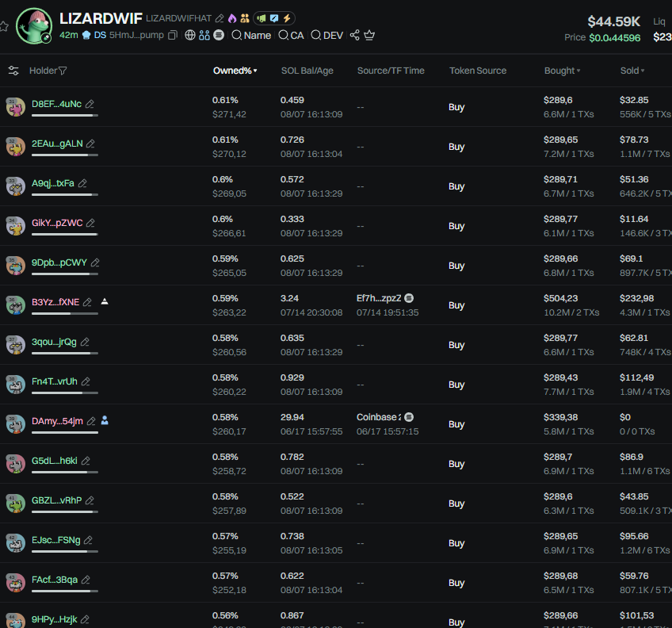The image size is (672, 628).
Task: Edit label for GikY...pZWC
Action: 90,223
